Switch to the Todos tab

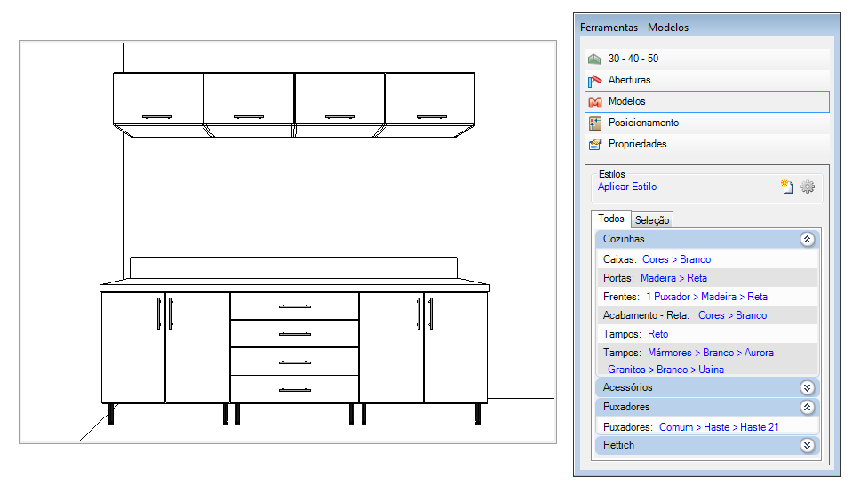coord(611,219)
